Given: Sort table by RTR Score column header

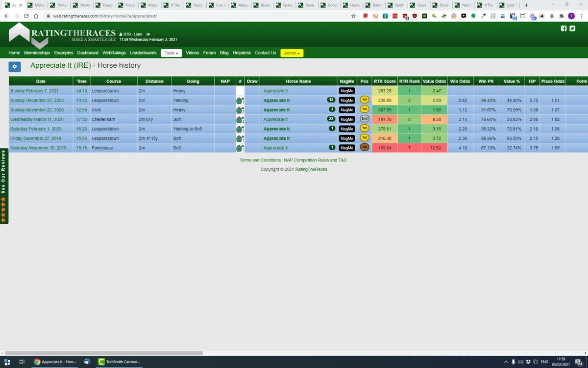Looking at the screenshot, I should [384, 81].
